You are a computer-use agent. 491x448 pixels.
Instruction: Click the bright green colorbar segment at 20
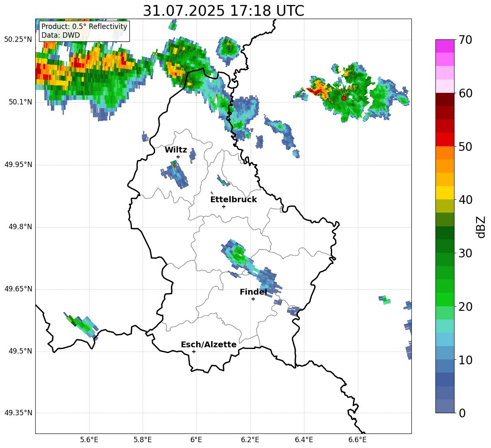(x=445, y=299)
